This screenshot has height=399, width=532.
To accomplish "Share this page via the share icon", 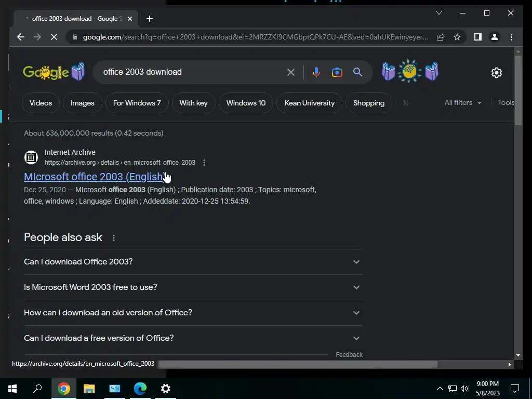I will coord(441,37).
